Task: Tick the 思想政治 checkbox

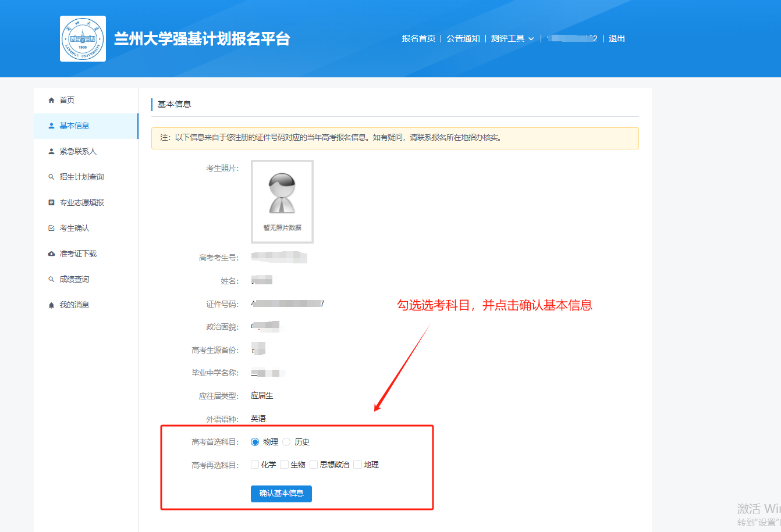Action: point(314,465)
